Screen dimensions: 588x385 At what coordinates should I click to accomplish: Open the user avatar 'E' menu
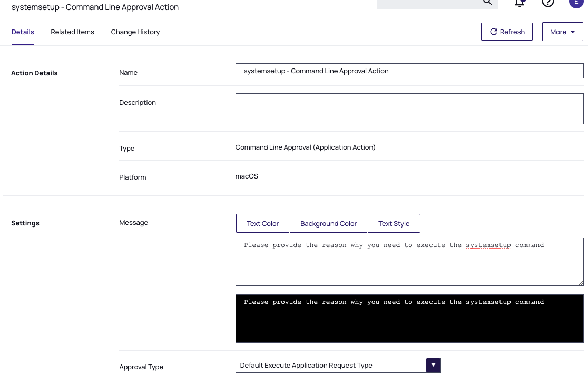[576, 3]
